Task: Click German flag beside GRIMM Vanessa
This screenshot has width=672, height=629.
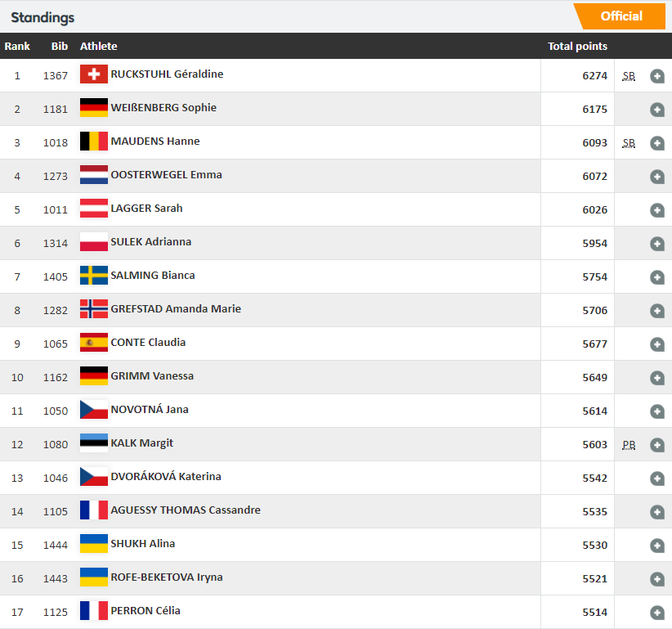Action: (x=94, y=376)
